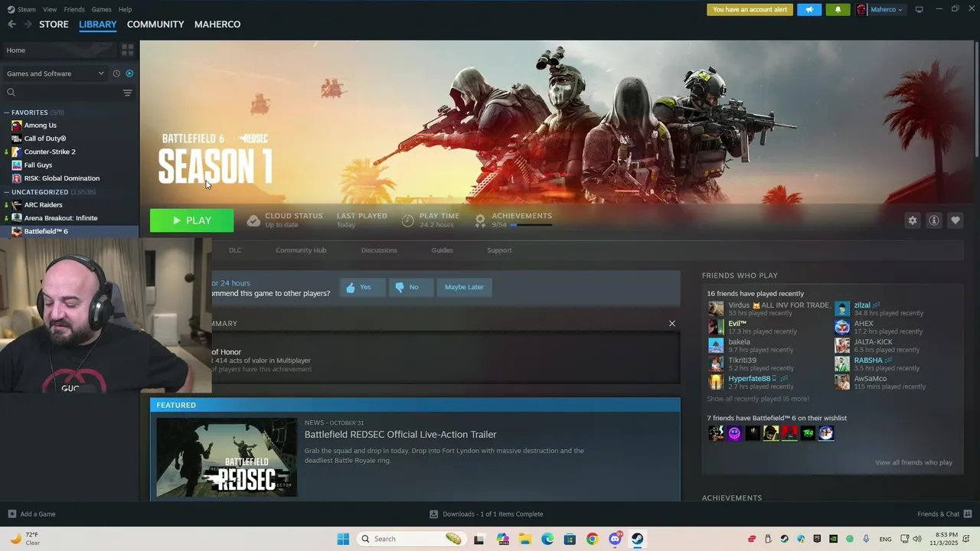Collapse the FAVORITES category
This screenshot has height=551, width=980.
[x=6, y=112]
